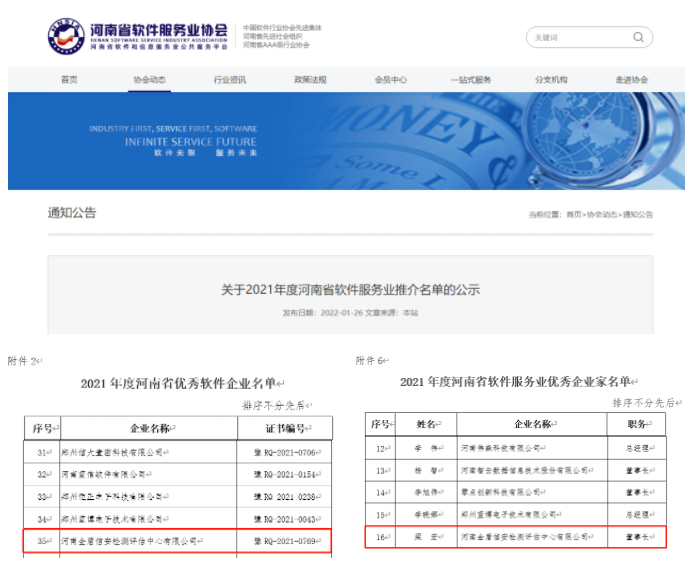Click heading 2021年度河南省优秀软件企业名单
This screenshot has height=563, width=691.
point(178,383)
